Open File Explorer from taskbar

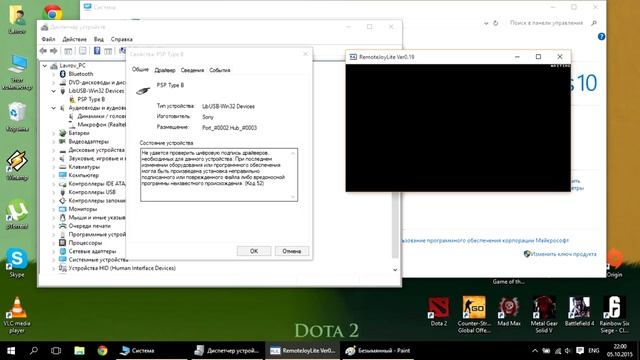(79, 351)
